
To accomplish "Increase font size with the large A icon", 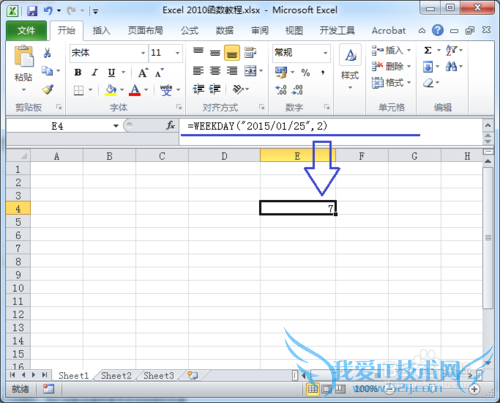I will pos(143,72).
